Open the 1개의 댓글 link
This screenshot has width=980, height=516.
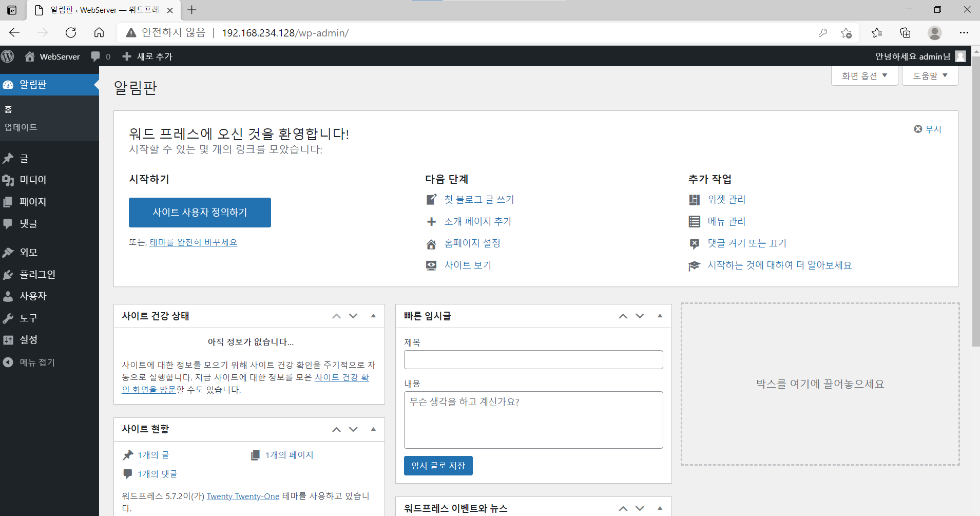point(157,474)
